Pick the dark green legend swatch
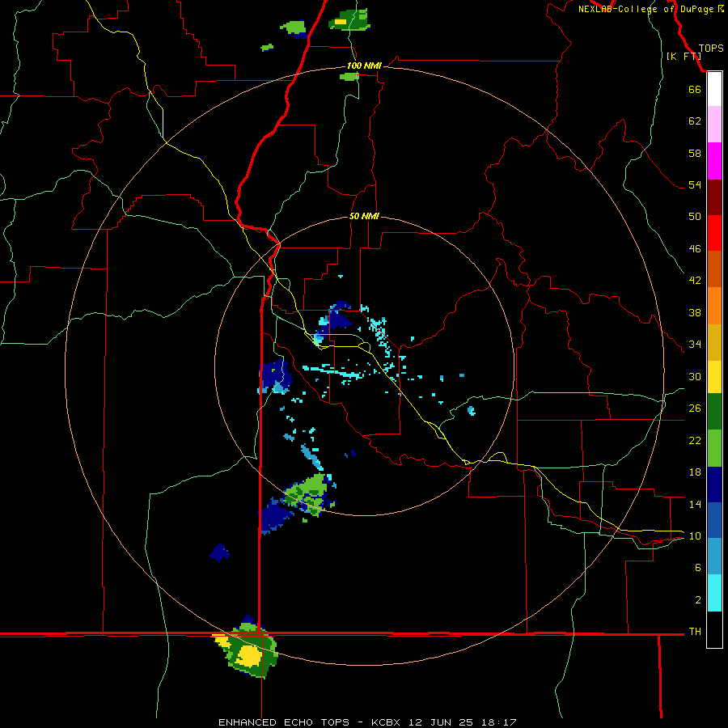 [x=714, y=412]
